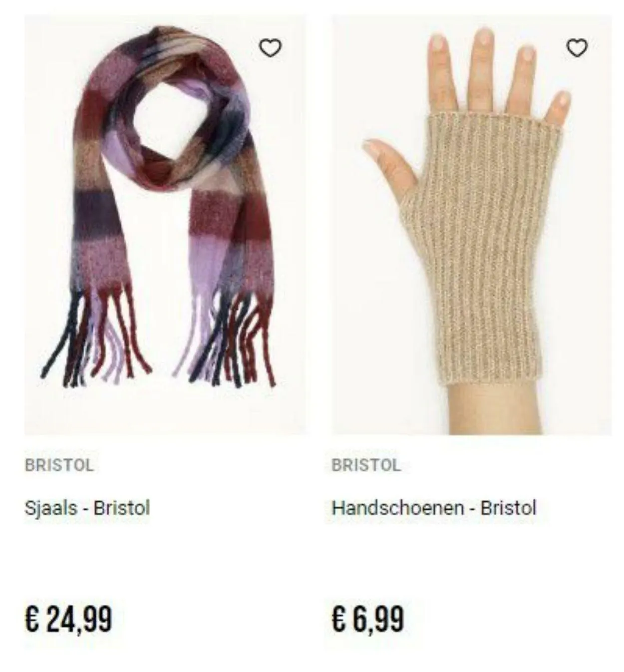The image size is (624, 672).
Task: Click the BRISTOL brand label above Sjaals
Action: (x=59, y=465)
